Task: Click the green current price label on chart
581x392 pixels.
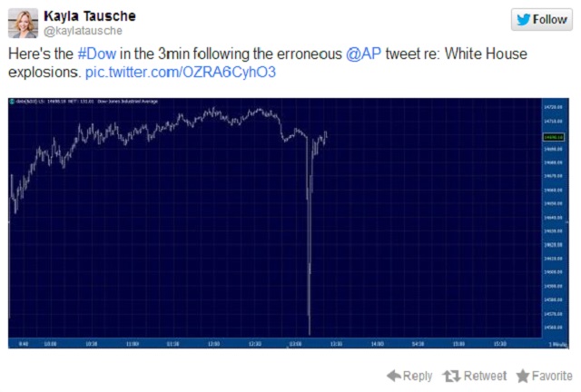Action: point(550,135)
